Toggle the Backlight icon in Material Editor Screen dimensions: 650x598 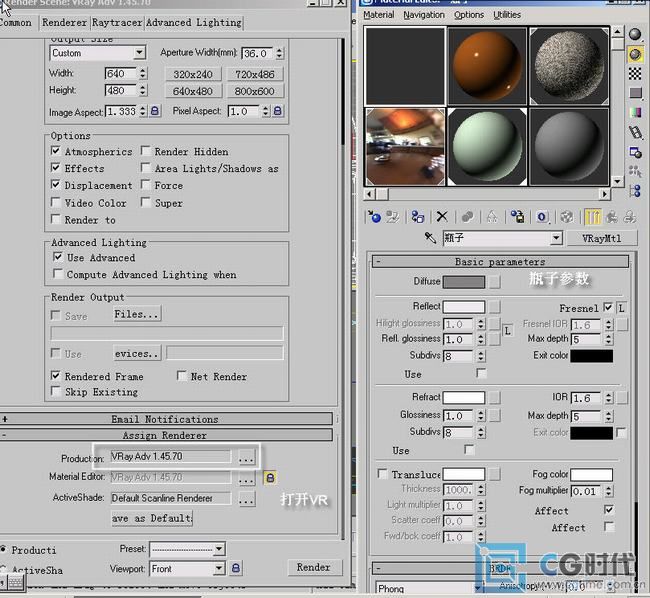(635, 54)
